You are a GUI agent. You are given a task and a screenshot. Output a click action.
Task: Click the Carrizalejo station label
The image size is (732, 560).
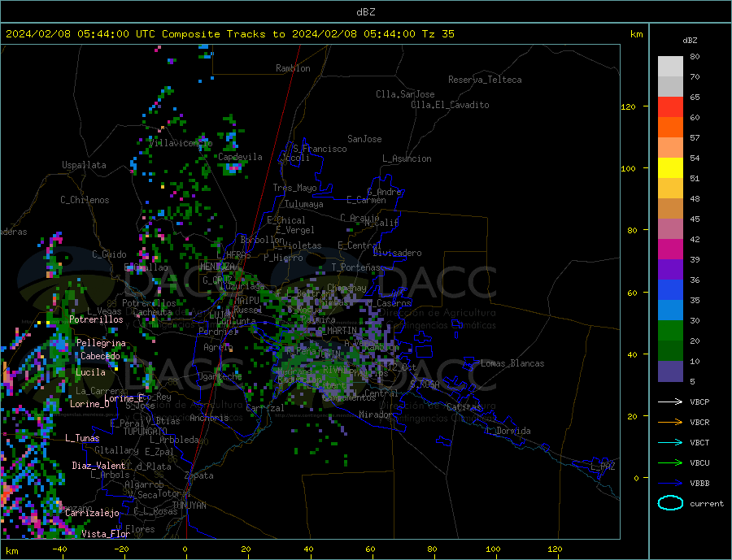(x=92, y=514)
